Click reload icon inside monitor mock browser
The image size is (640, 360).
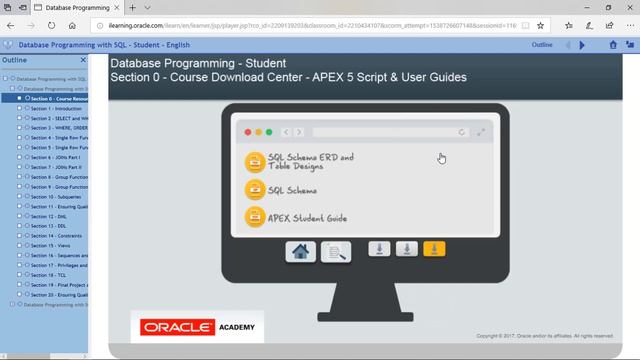(x=462, y=132)
